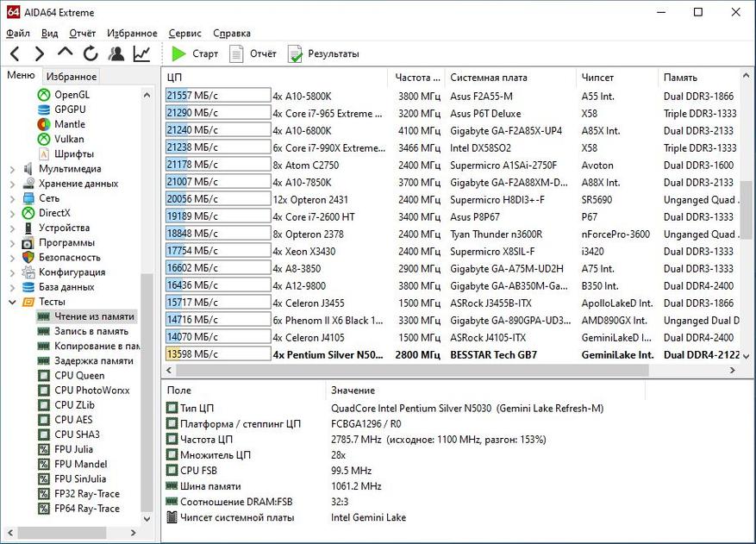Switch to the Избранное sidebar tab
Viewport: 756px width, 544px height.
72,76
